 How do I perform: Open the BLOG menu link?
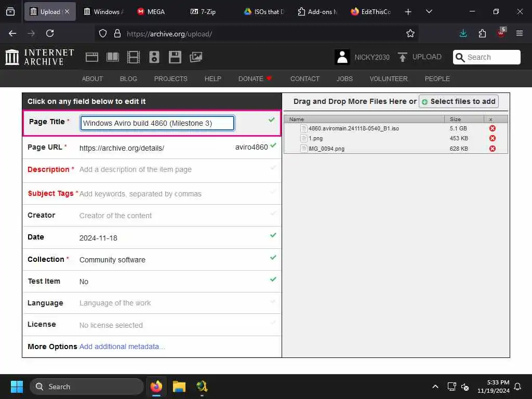[x=128, y=79]
